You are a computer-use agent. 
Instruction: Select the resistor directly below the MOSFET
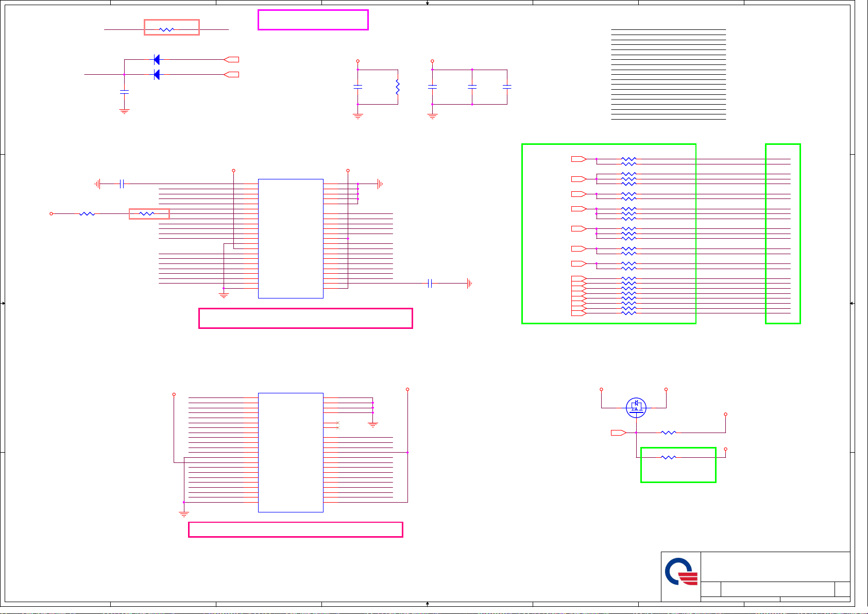coord(669,433)
